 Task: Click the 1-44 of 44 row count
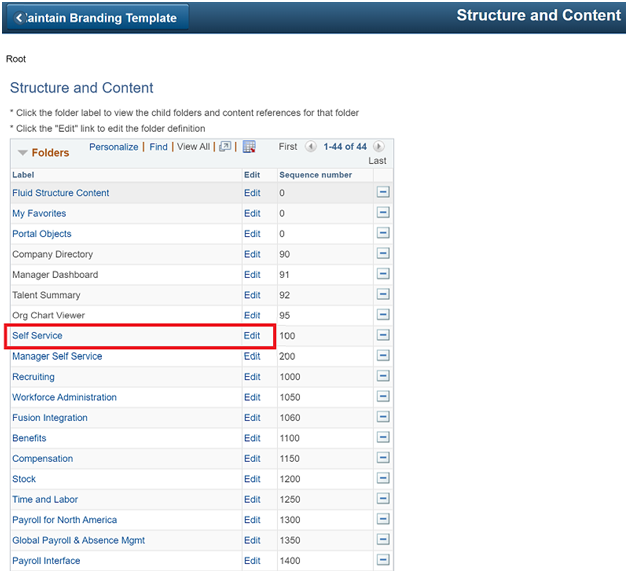(345, 147)
